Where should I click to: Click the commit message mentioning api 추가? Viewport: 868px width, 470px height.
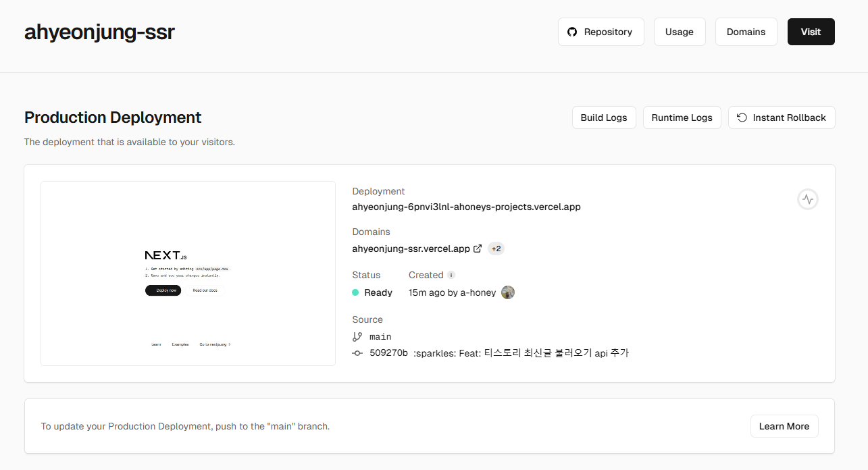pos(521,353)
